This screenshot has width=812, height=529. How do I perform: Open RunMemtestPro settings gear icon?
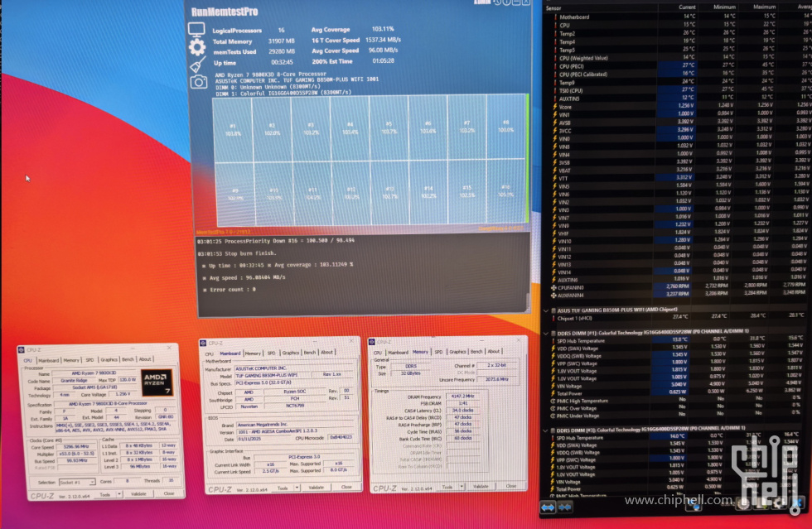pyautogui.click(x=197, y=47)
